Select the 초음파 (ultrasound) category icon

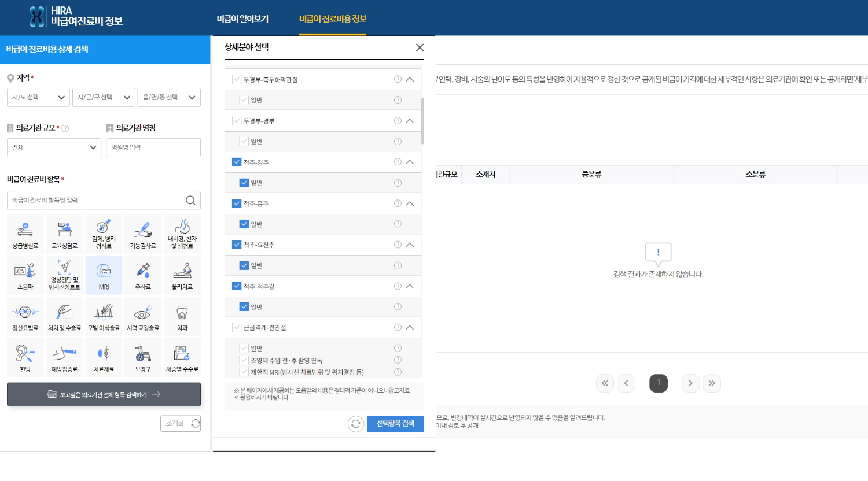[x=25, y=275]
